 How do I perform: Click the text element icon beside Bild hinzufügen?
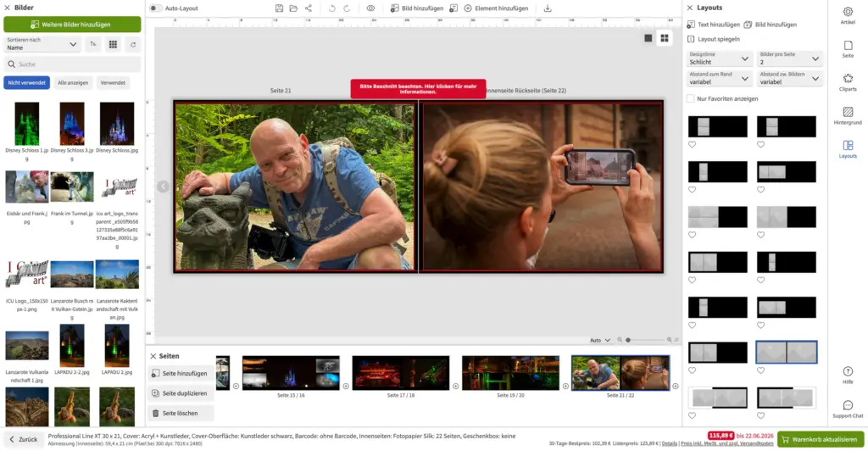(x=453, y=8)
